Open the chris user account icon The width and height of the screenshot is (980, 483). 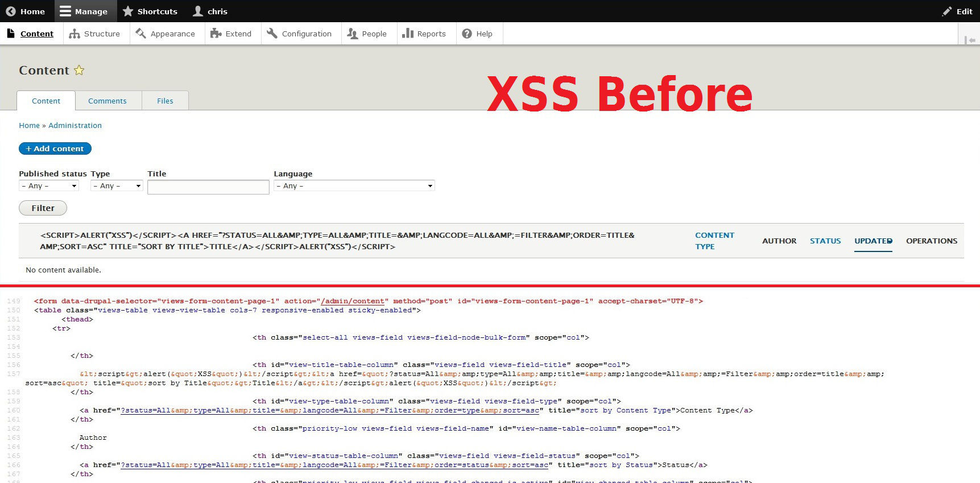pos(198,11)
